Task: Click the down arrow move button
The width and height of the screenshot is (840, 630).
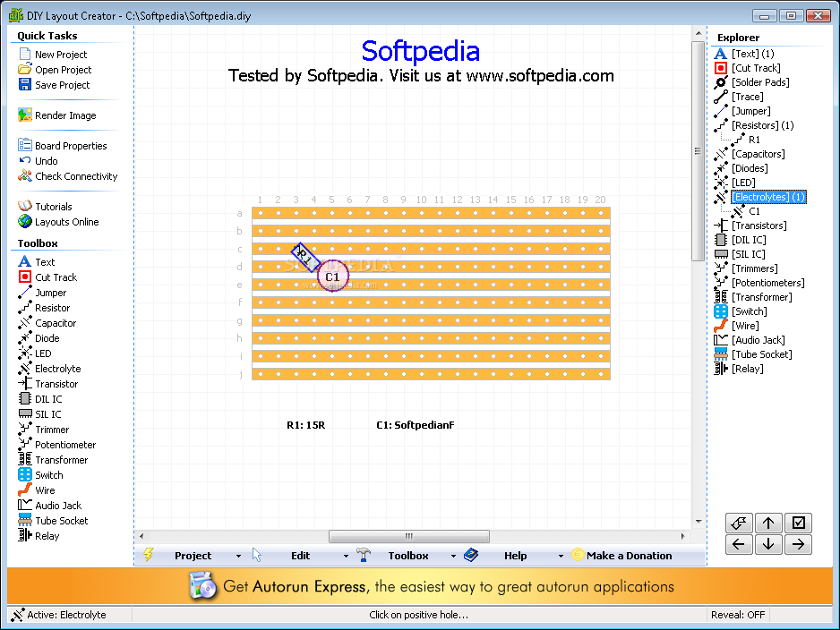Action: click(x=768, y=544)
